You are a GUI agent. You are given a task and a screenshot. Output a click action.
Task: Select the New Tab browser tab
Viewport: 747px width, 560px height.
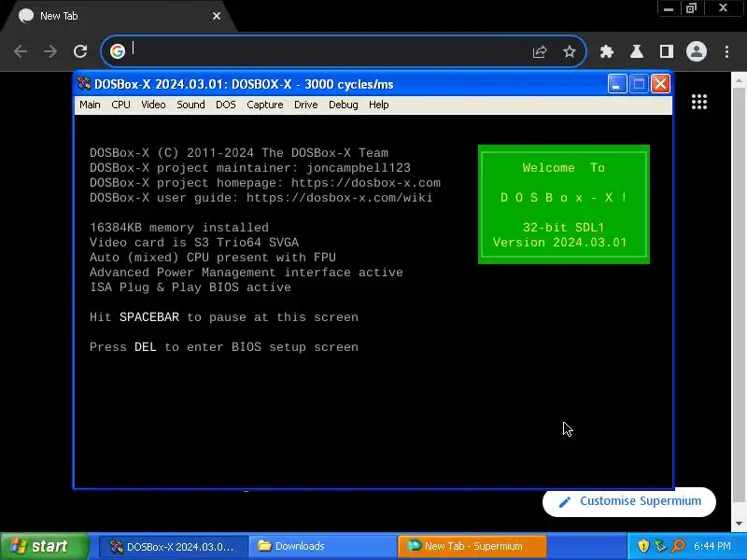[120, 16]
